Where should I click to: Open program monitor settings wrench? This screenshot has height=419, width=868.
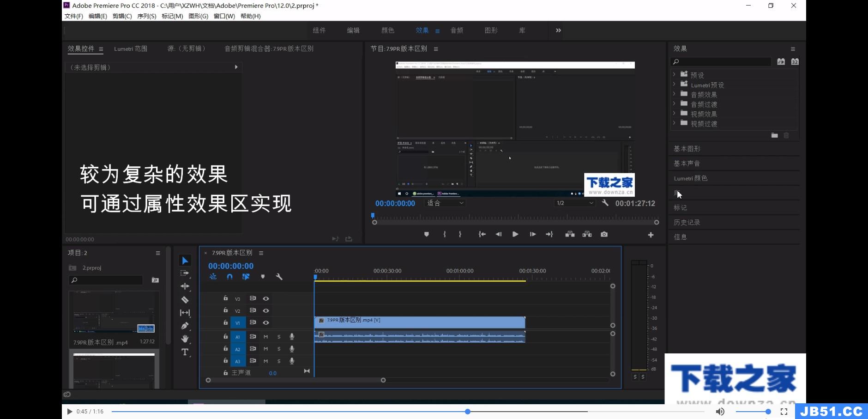coord(605,203)
